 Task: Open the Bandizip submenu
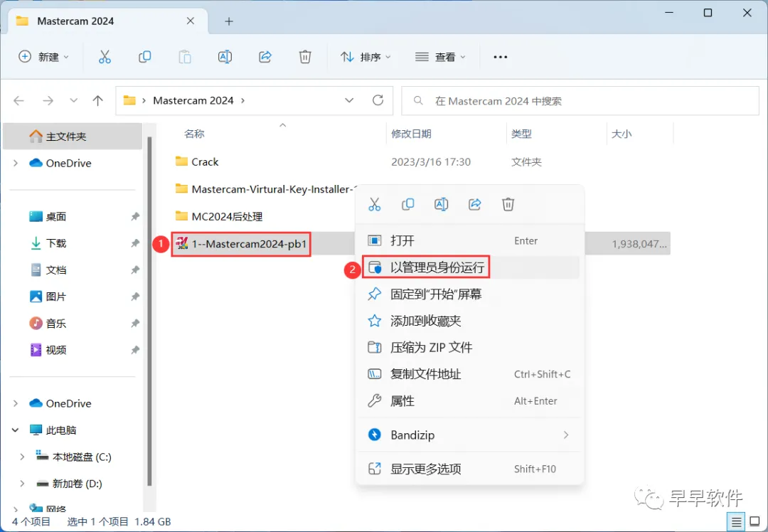click(x=469, y=435)
